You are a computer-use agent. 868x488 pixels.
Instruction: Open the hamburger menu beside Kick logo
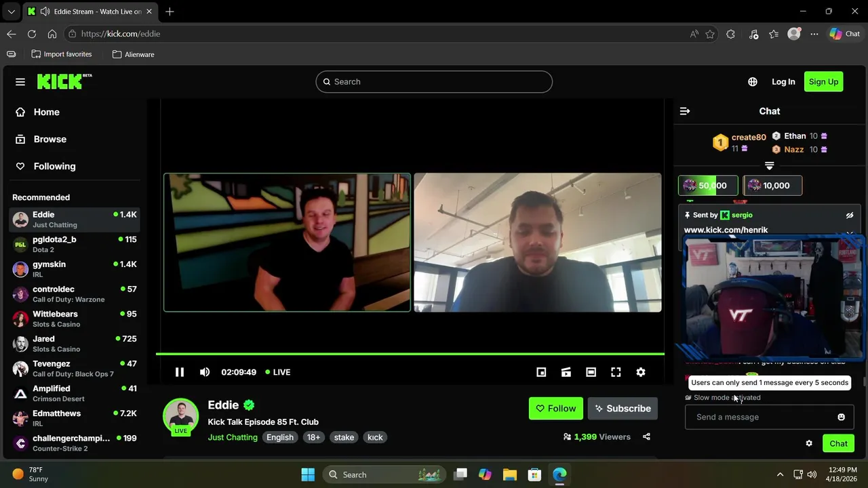(x=20, y=82)
